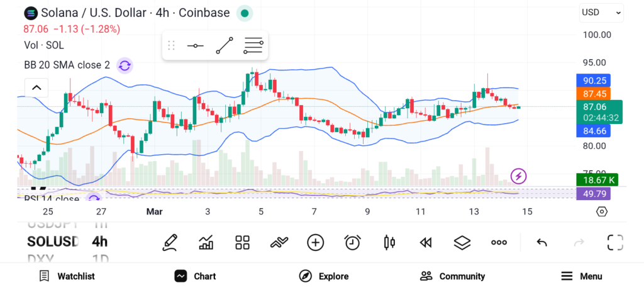
Task: Open the more options three-dots menu
Action: pyautogui.click(x=499, y=242)
